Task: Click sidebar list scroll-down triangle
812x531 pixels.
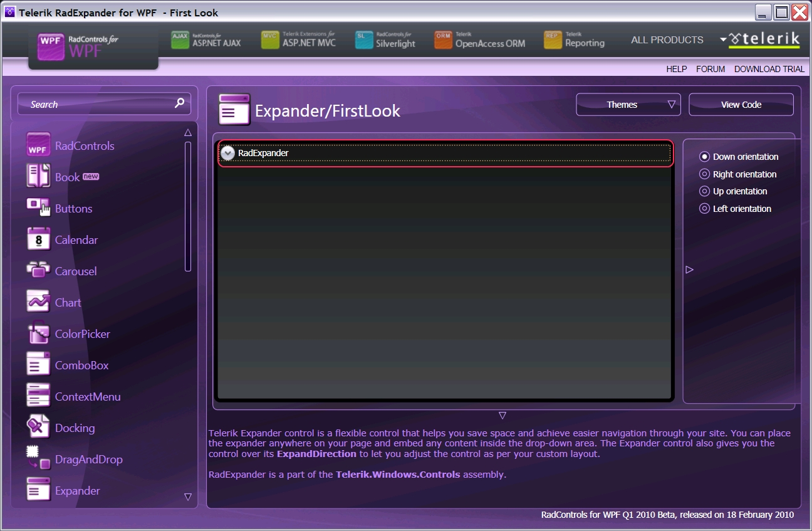Action: tap(188, 497)
